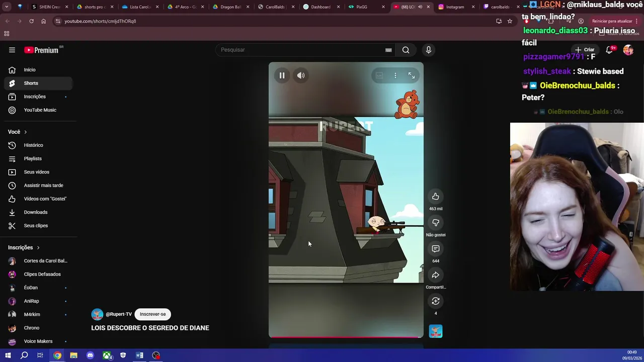Select Shorts in the sidebar

click(38, 83)
